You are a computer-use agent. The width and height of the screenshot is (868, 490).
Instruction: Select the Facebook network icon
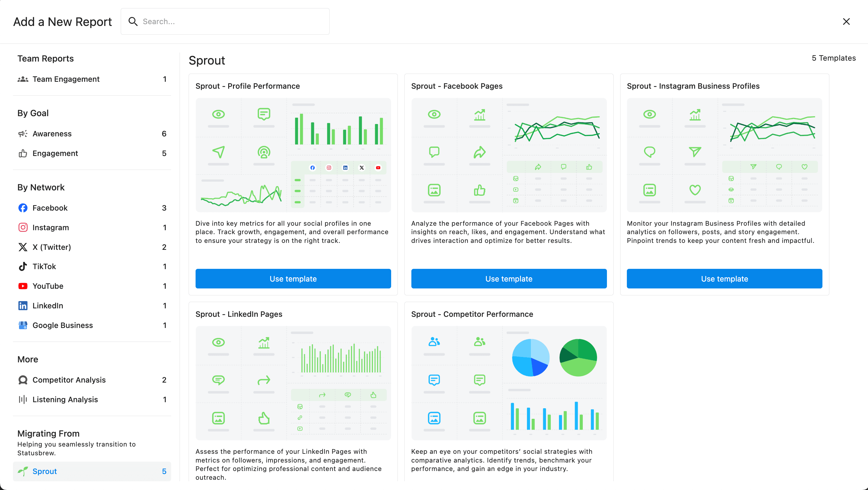click(23, 208)
